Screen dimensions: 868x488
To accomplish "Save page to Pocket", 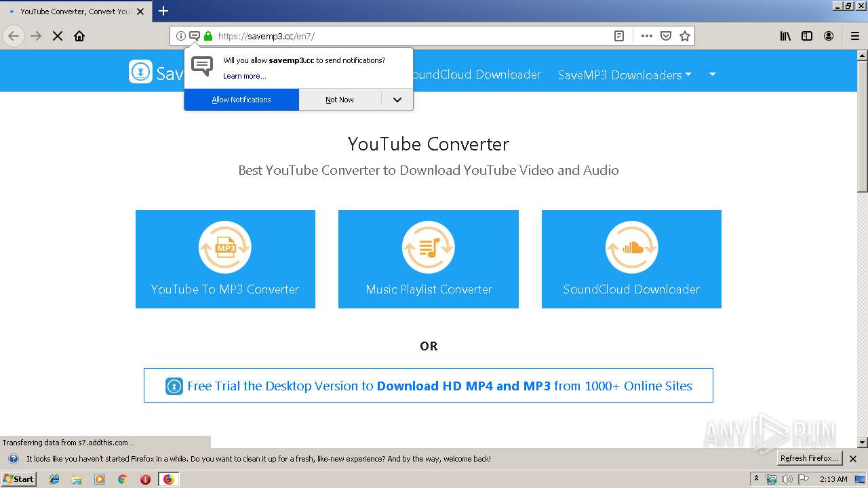I will tap(666, 36).
